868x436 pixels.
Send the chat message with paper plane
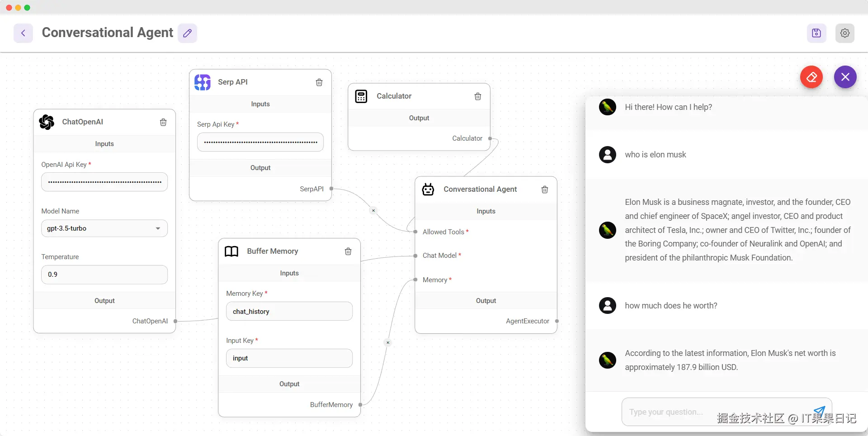point(819,411)
